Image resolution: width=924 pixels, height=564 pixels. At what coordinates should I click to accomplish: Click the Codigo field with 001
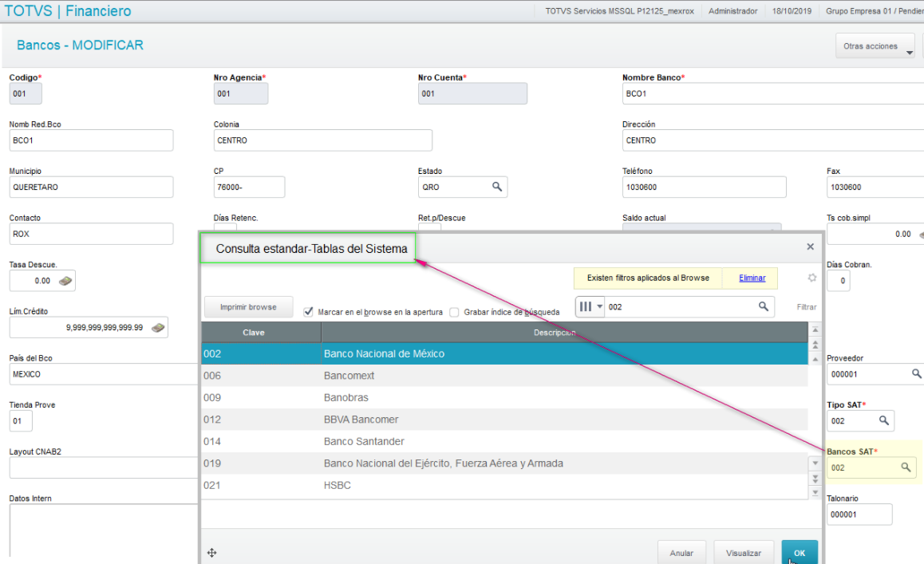26,93
